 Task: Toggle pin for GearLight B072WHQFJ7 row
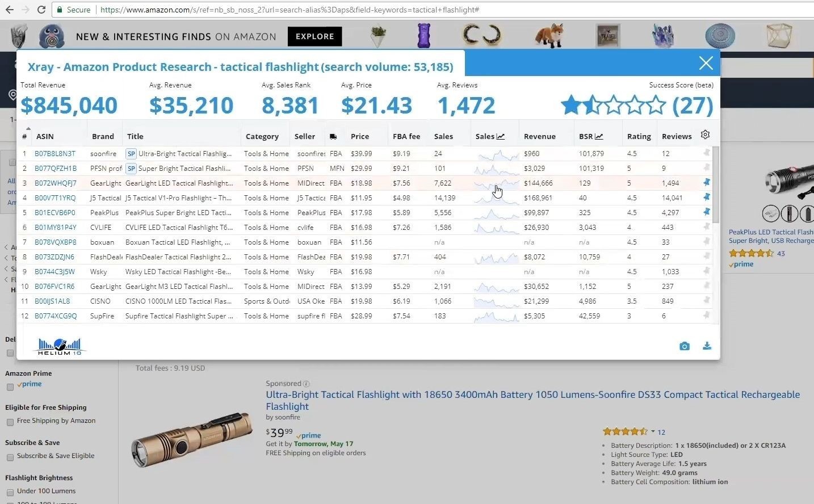[706, 183]
